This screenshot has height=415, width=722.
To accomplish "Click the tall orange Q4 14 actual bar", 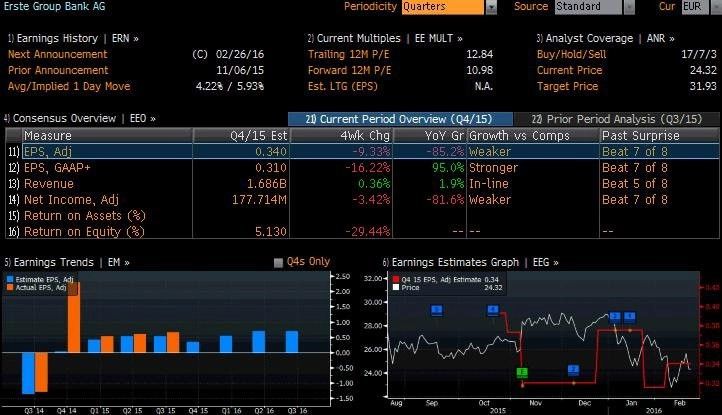I will pyautogui.click(x=74, y=317).
